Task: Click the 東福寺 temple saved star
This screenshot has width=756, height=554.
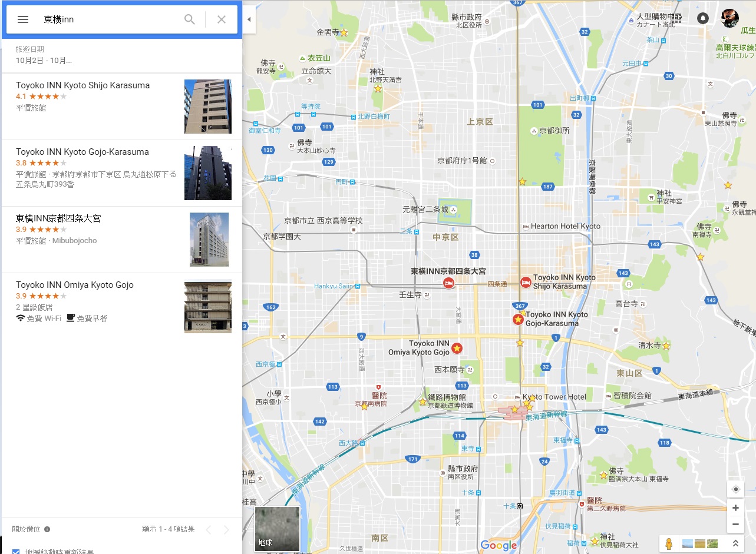Action: [603, 475]
